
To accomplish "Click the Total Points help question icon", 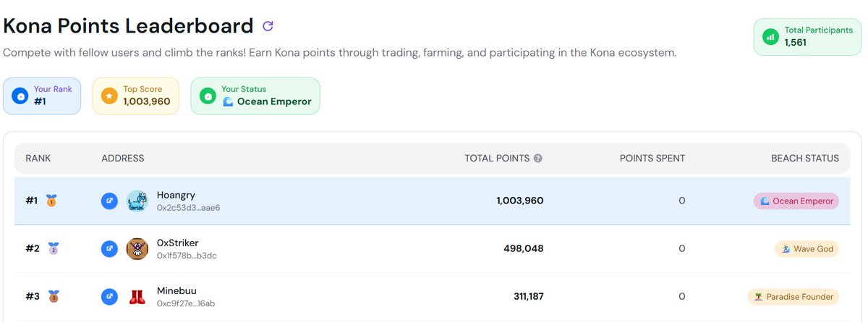I will click(x=538, y=158).
